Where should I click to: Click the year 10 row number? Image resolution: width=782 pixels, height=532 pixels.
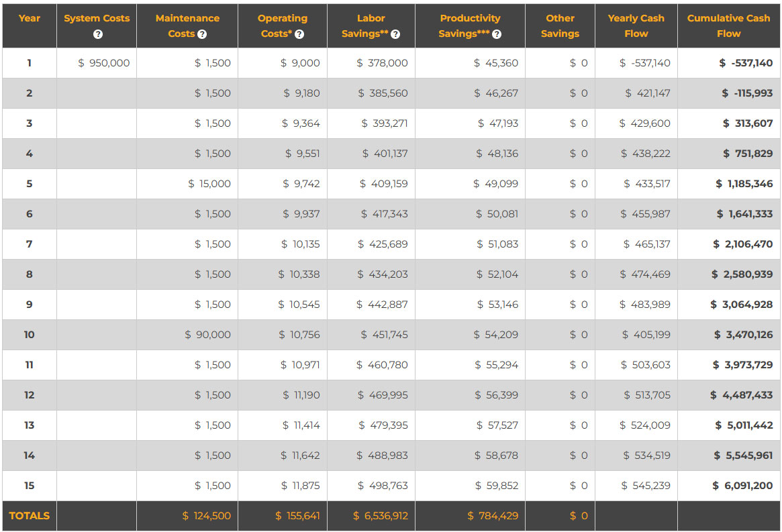pos(30,335)
